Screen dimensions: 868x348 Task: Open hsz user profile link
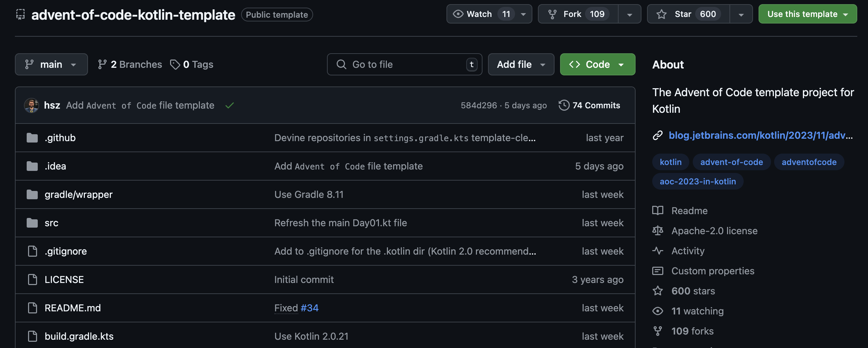tap(52, 105)
